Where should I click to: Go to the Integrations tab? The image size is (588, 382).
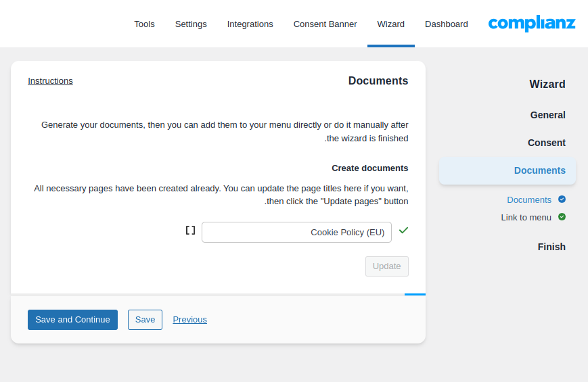[x=250, y=24]
